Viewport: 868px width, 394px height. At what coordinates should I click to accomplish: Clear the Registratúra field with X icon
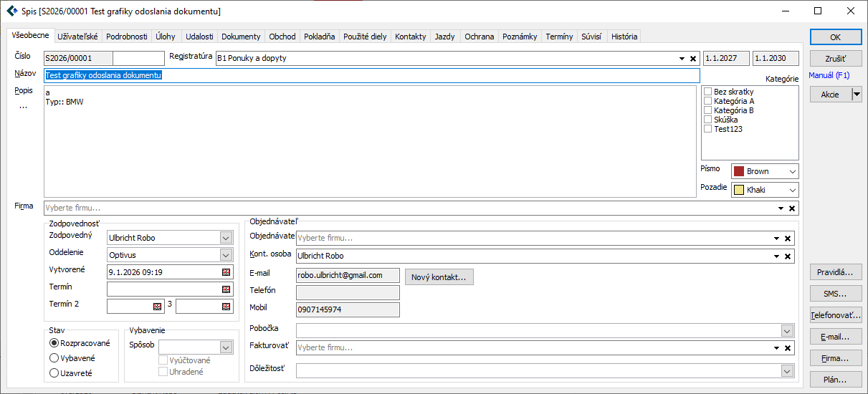(x=693, y=59)
